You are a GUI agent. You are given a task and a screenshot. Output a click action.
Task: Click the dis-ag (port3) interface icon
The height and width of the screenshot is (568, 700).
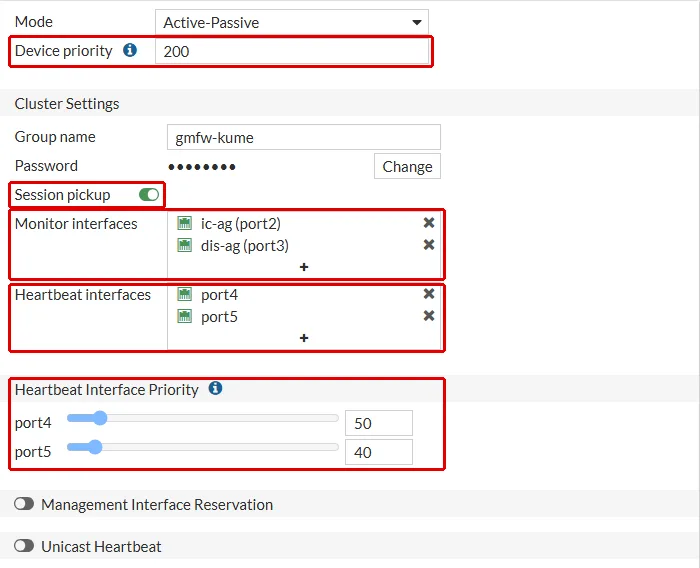184,245
